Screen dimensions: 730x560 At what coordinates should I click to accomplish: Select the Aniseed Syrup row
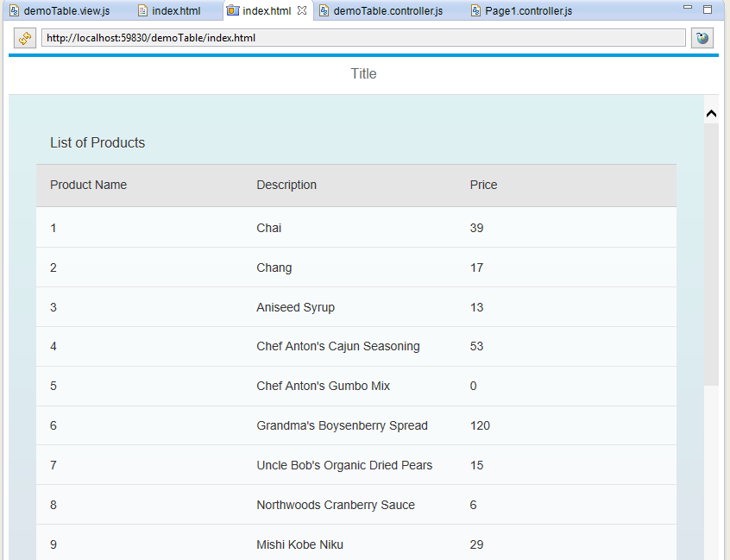(295, 307)
